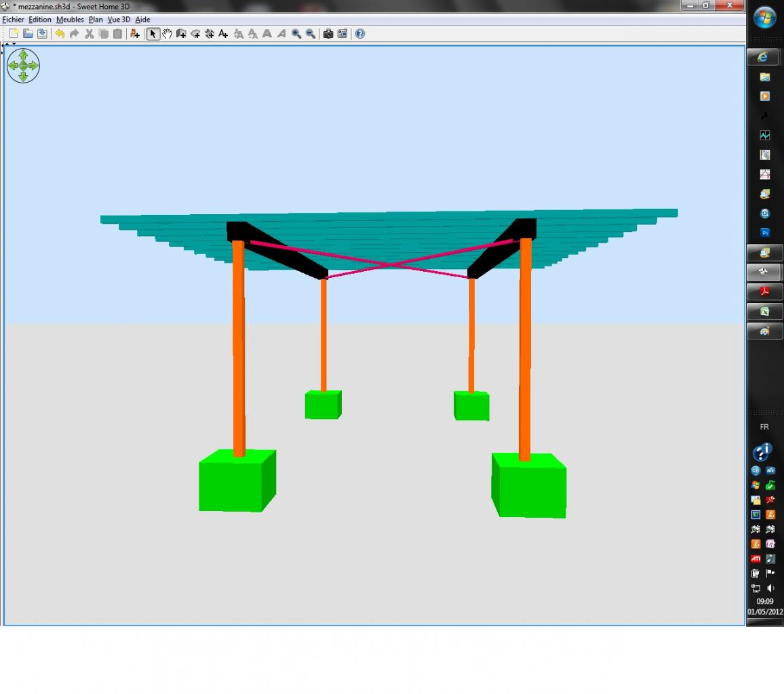The image size is (784, 694).
Task: Open the Aide menu
Action: 142,20
